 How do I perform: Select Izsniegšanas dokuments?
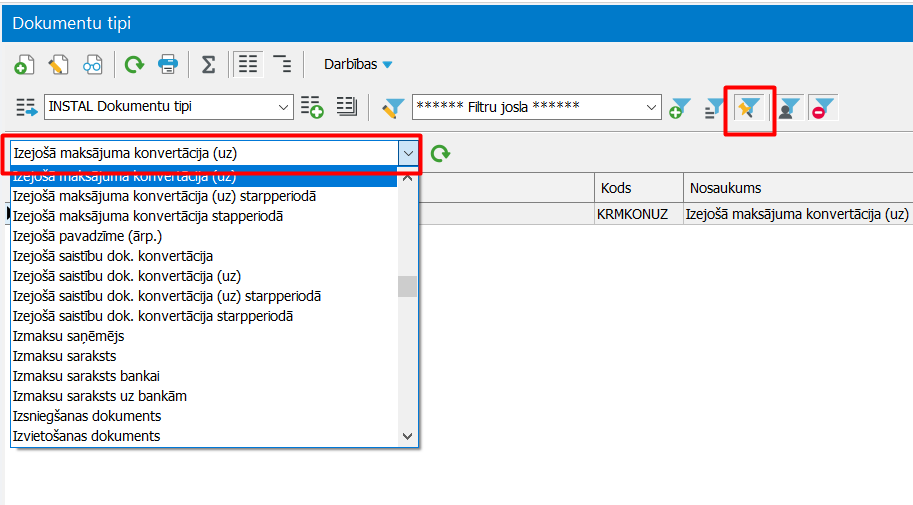point(204,416)
